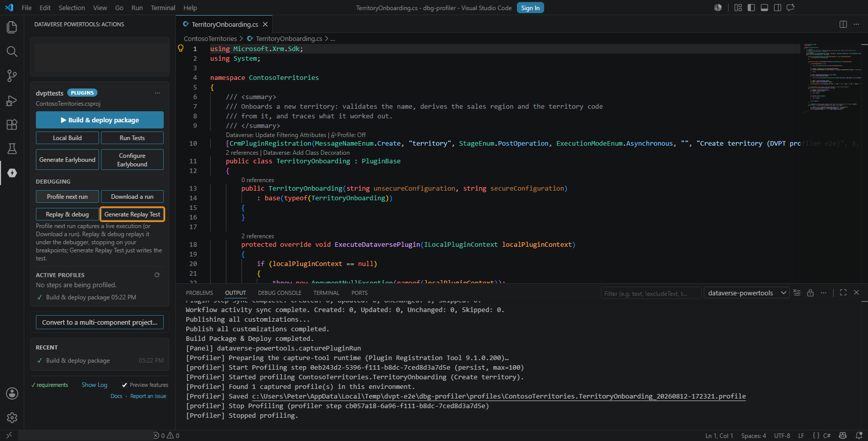Open the Run and Debug view
The height and width of the screenshot is (441, 868).
(12, 100)
